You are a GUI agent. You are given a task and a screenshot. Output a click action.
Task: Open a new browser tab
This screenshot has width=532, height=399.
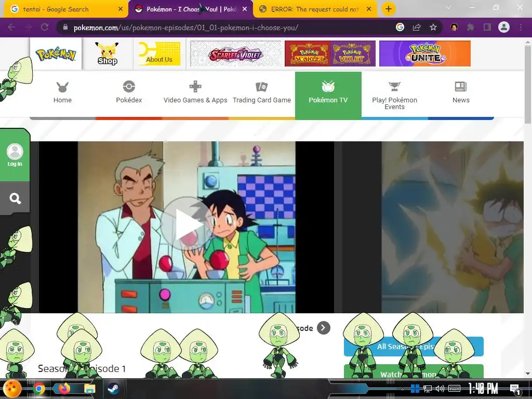(x=389, y=9)
